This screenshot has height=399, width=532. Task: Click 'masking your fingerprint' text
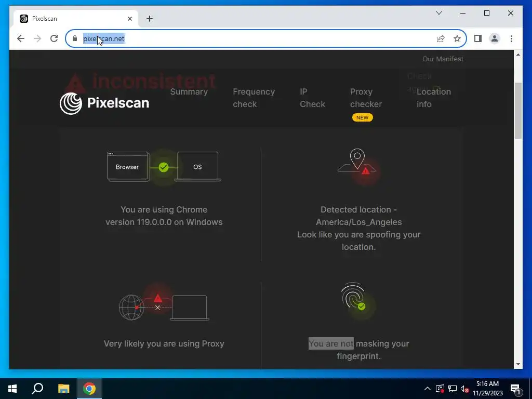[x=373, y=350]
